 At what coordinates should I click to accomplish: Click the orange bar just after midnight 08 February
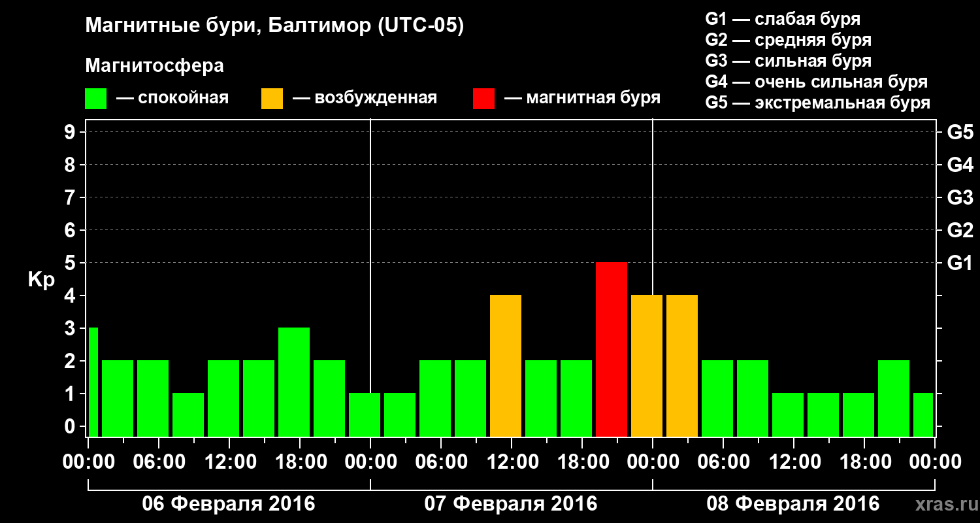pyautogui.click(x=682, y=365)
